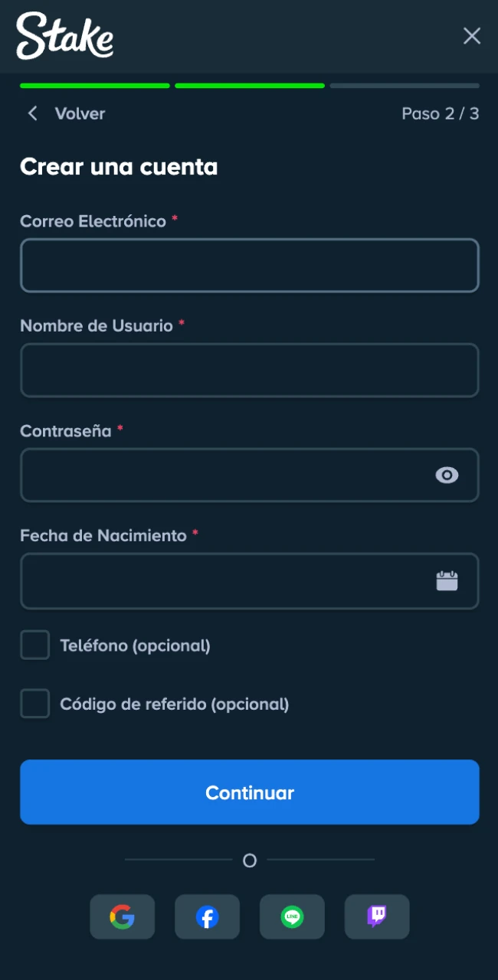
Task: Click the Paso 2 / 3 step indicator
Action: click(441, 113)
